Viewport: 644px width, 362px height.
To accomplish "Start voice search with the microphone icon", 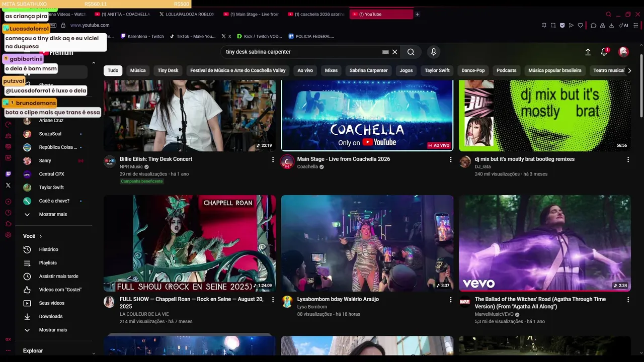I will coord(433,52).
